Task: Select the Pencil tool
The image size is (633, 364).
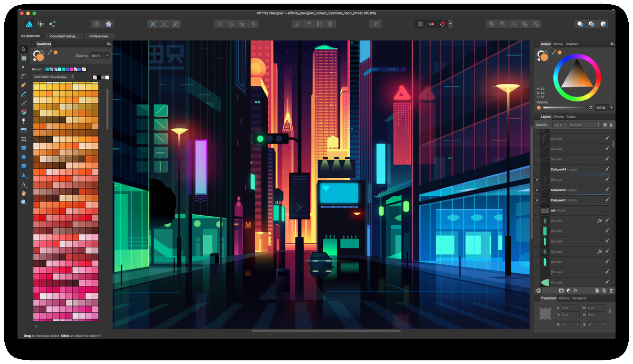Action: [x=24, y=94]
